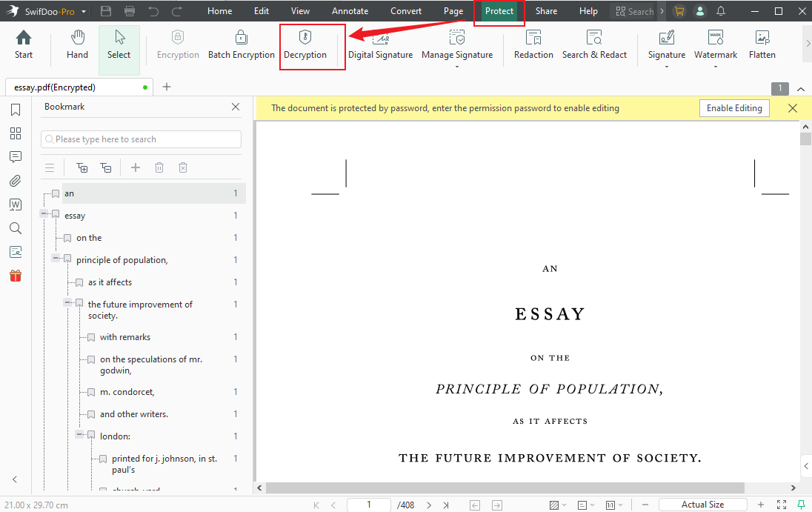Open the thumbnails panel in left sidebar
This screenshot has height=512, width=812.
pyautogui.click(x=16, y=133)
